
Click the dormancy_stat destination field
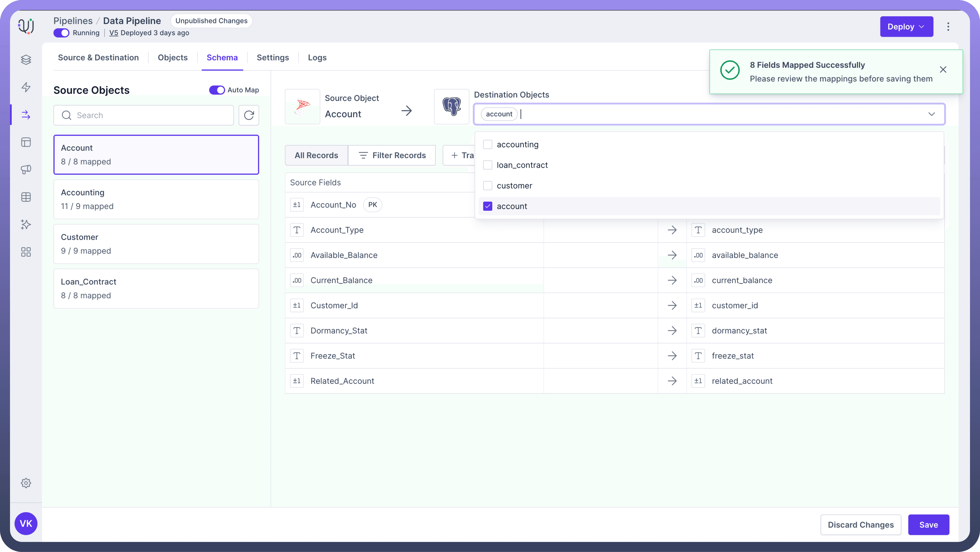tap(739, 331)
